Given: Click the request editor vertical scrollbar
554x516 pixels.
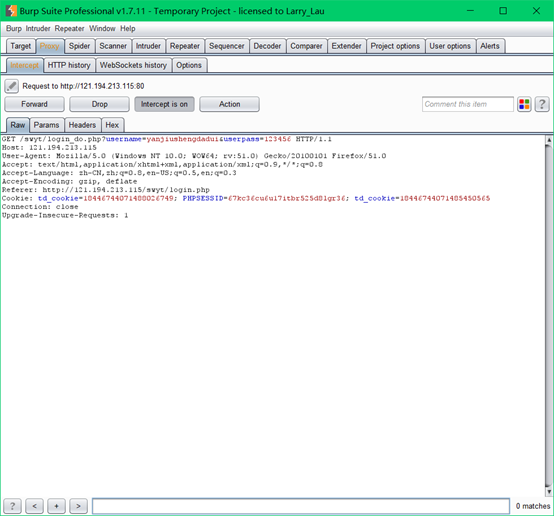Looking at the screenshot, I should point(548,315).
